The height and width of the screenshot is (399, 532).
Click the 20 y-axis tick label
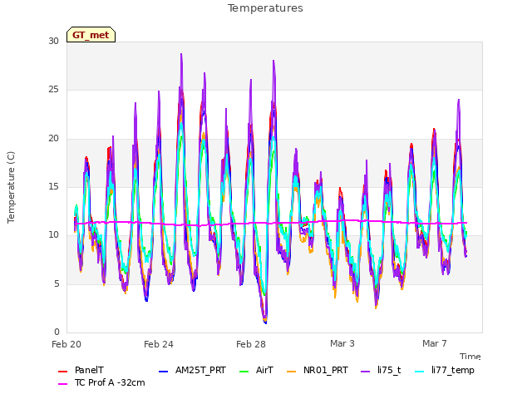(x=53, y=139)
